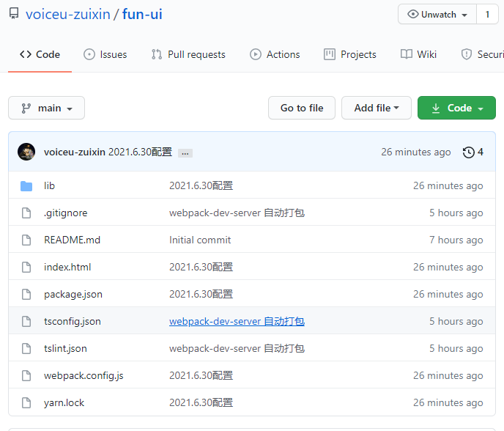Click the branch icon in main button
The height and width of the screenshot is (431, 504).
pyautogui.click(x=26, y=108)
